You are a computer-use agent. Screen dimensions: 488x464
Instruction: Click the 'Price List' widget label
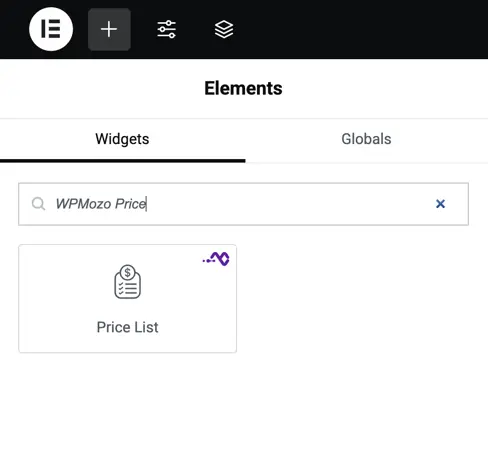tap(127, 327)
